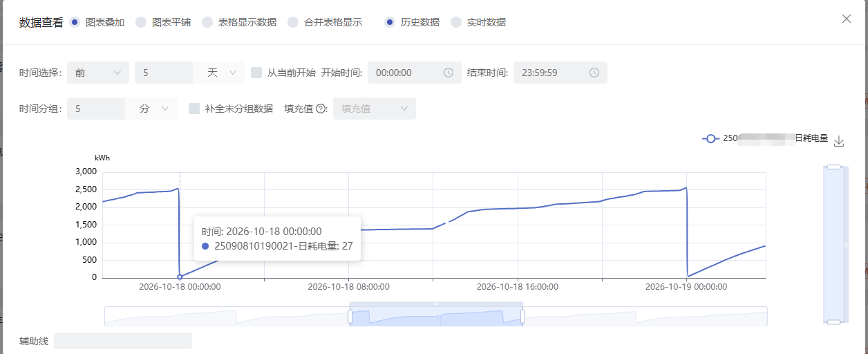Click the y-axis value 1,500
The height and width of the screenshot is (354, 868).
click(84, 224)
